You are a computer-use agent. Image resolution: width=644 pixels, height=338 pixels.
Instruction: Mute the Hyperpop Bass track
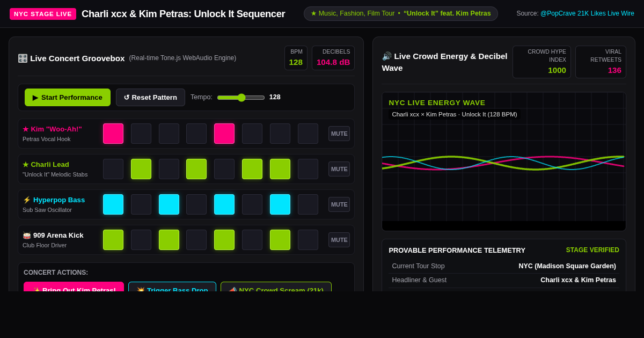click(x=339, y=204)
